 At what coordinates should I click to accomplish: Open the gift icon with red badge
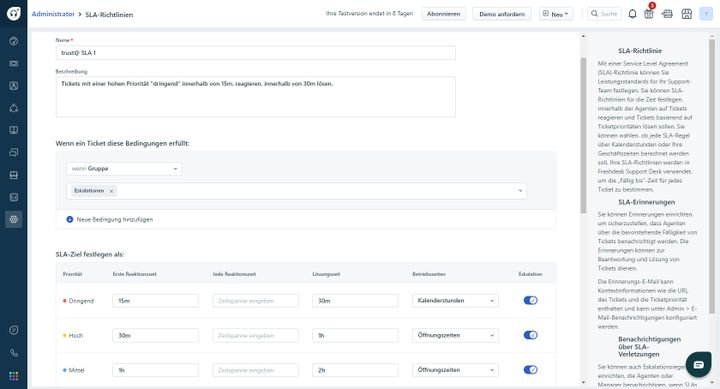tap(649, 13)
